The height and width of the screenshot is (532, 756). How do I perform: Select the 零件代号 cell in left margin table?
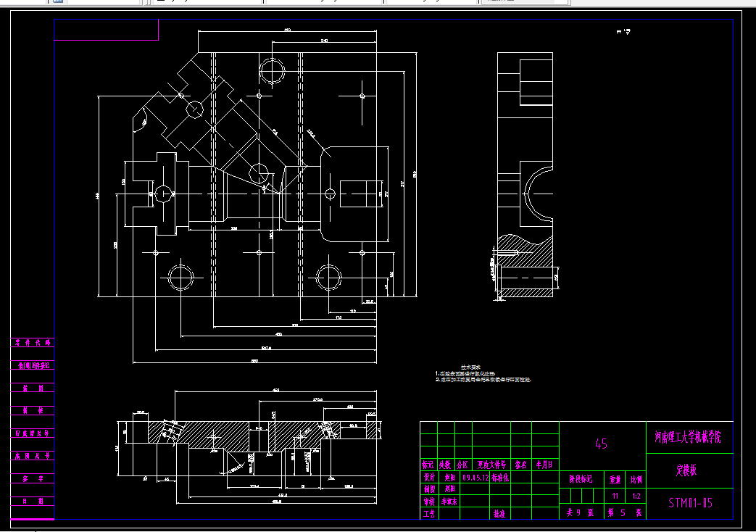coord(33,342)
